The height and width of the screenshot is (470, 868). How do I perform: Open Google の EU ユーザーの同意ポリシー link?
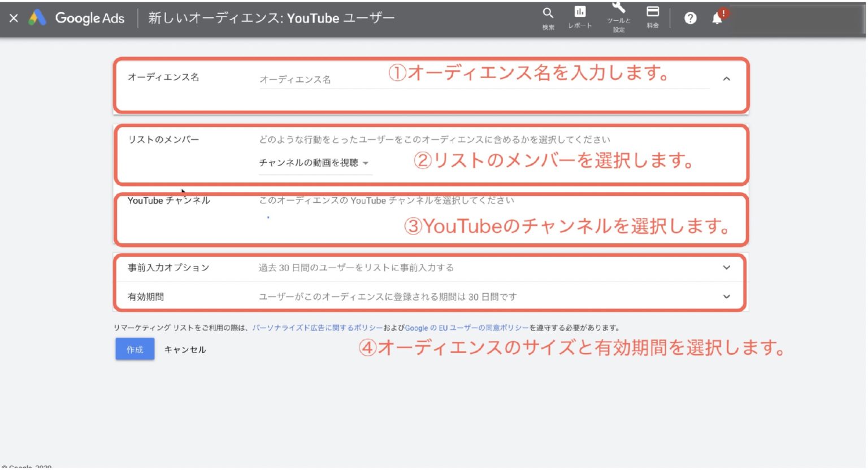click(x=467, y=328)
